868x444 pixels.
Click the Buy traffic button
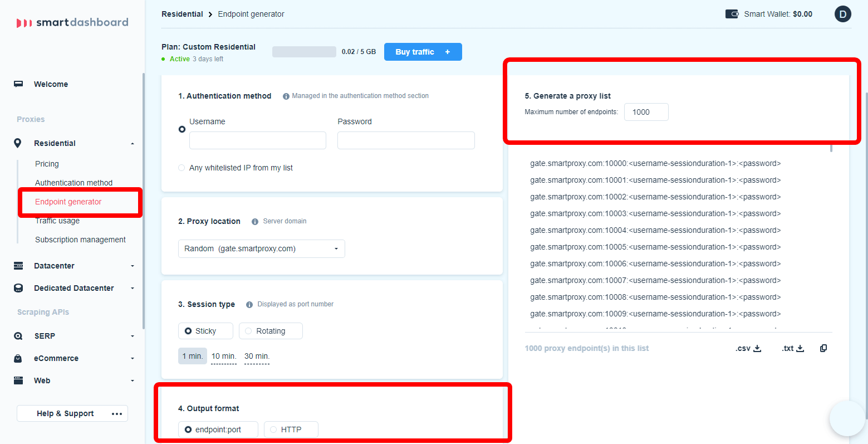coord(423,52)
